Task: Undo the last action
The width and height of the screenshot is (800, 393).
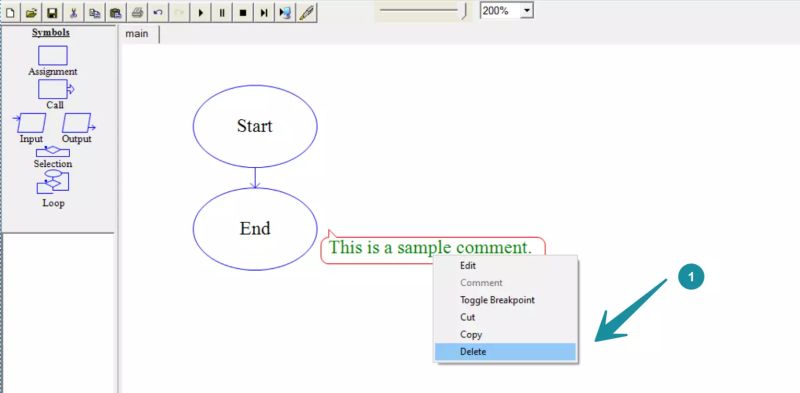Action: tap(158, 13)
